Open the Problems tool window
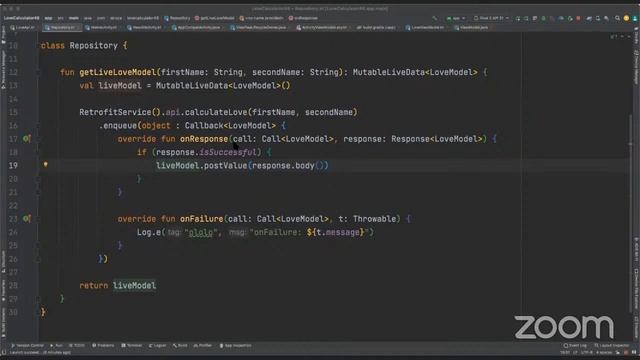640x360 pixels. (103, 345)
